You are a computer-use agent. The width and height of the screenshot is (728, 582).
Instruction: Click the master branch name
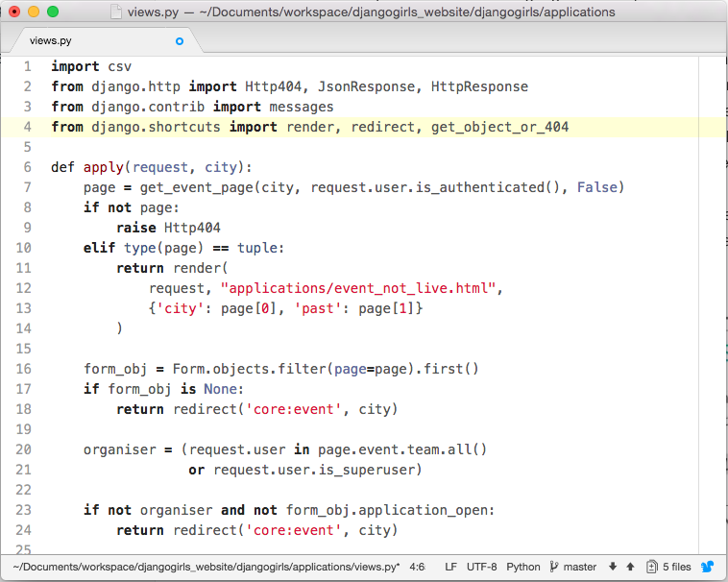(580, 567)
